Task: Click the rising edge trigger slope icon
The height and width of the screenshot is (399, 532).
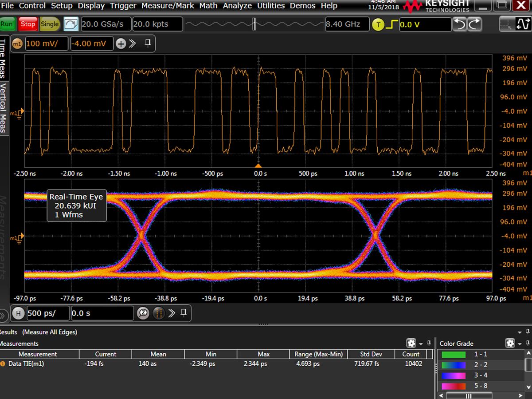Action: click(391, 24)
